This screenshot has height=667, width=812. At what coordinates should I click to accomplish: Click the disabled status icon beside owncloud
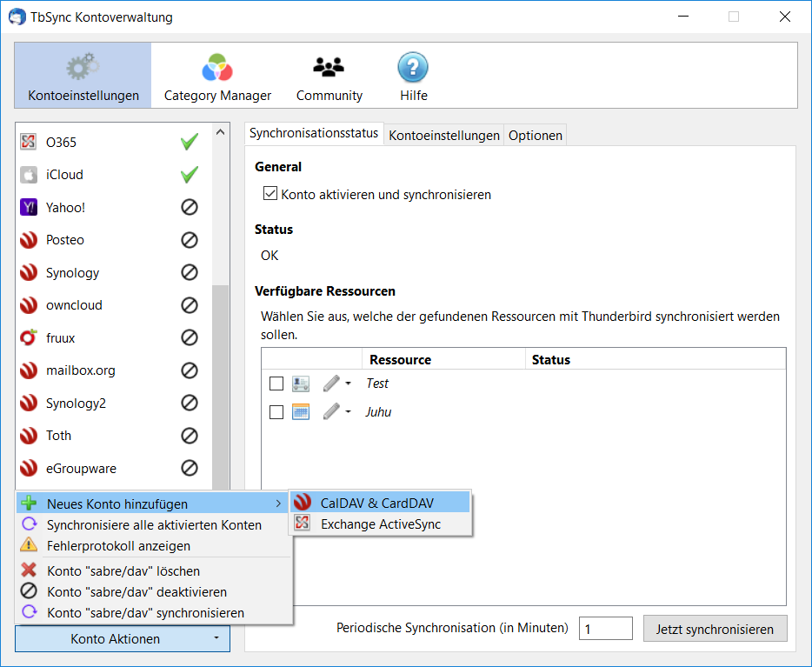pyautogui.click(x=190, y=305)
